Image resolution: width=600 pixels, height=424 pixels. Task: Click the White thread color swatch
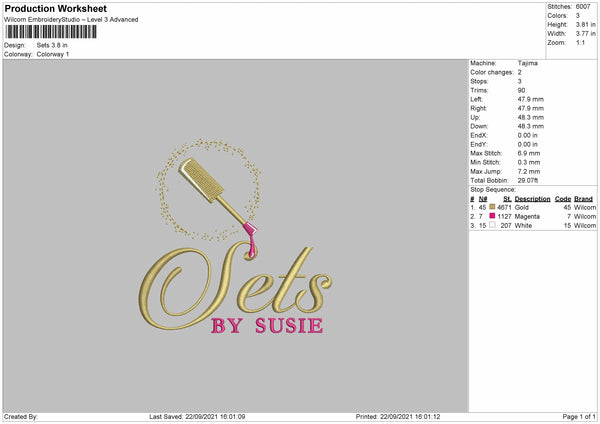click(x=492, y=225)
